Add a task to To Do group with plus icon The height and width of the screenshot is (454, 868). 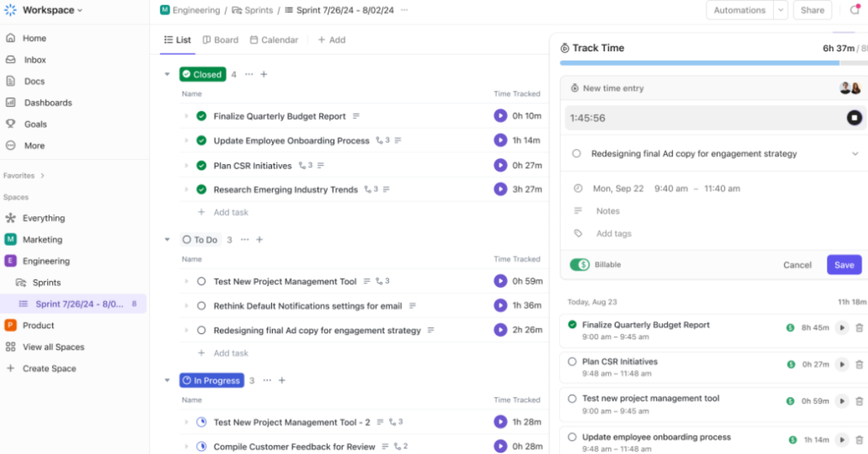click(x=260, y=240)
